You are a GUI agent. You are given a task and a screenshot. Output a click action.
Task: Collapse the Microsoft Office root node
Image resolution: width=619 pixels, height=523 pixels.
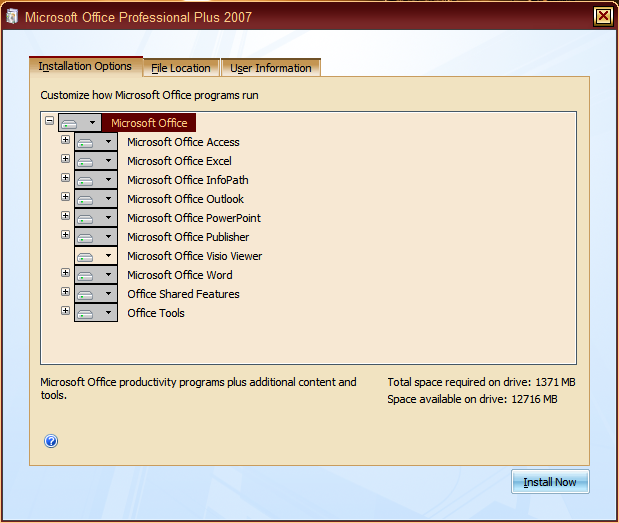click(49, 120)
